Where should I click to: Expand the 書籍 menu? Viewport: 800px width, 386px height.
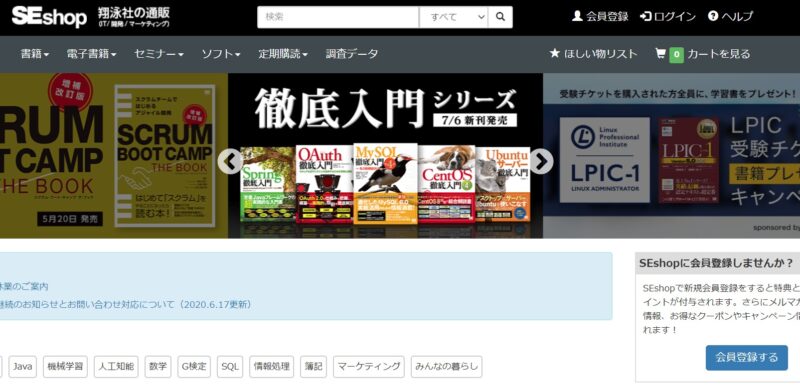[x=35, y=54]
